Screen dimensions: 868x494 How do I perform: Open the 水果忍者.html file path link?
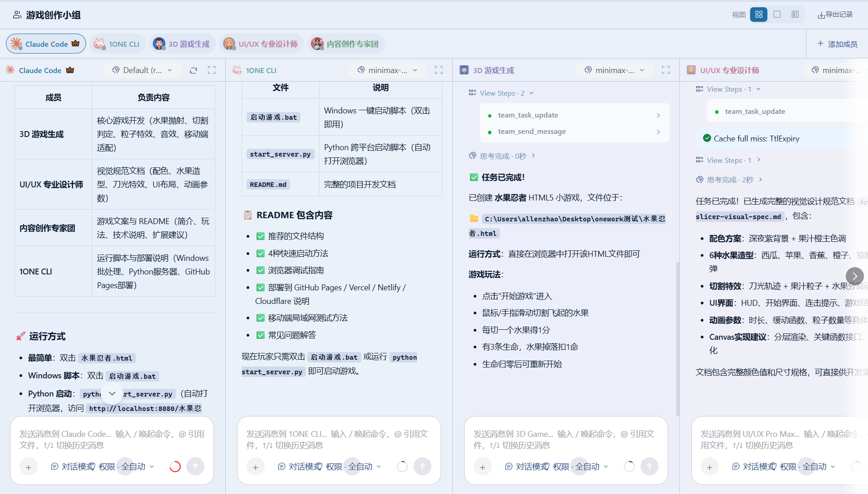pyautogui.click(x=567, y=226)
